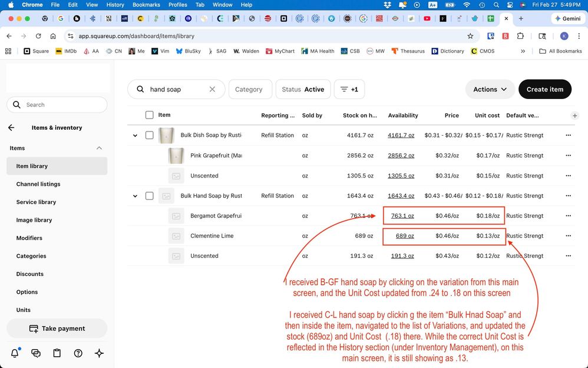This screenshot has width=588, height=368.
Task: Open the 4161.7 oz availability link
Action: [x=401, y=135]
